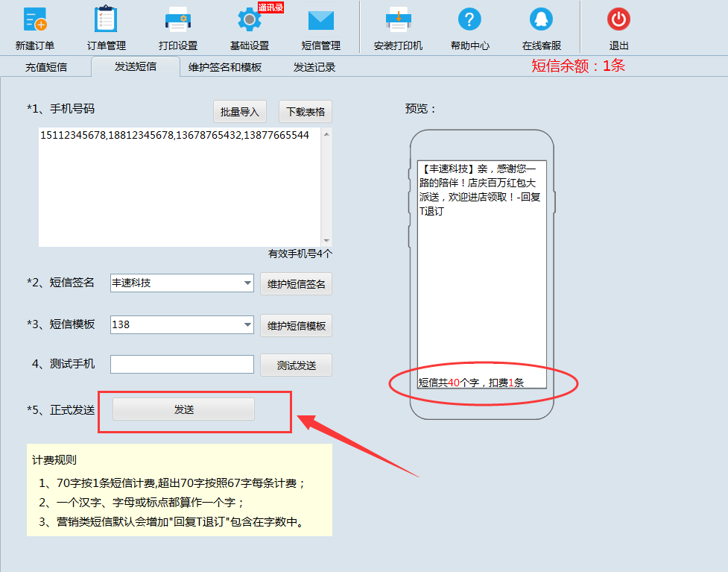Click inside the phone numbers text area
728x572 pixels.
coord(180,187)
